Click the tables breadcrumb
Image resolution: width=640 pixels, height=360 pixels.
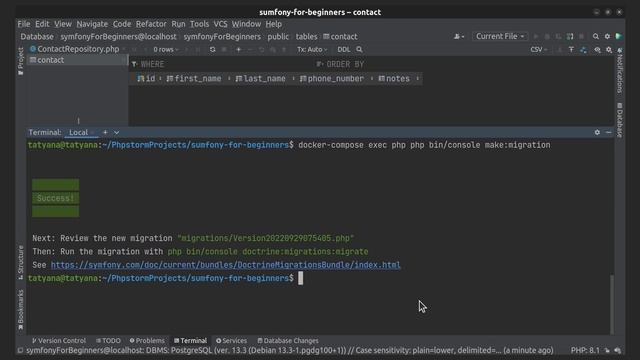click(x=307, y=36)
